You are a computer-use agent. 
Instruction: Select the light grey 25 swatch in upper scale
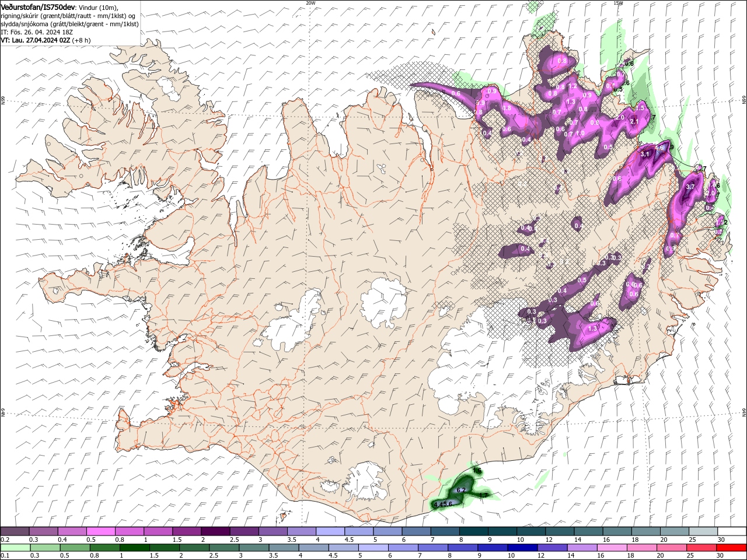[703, 531]
